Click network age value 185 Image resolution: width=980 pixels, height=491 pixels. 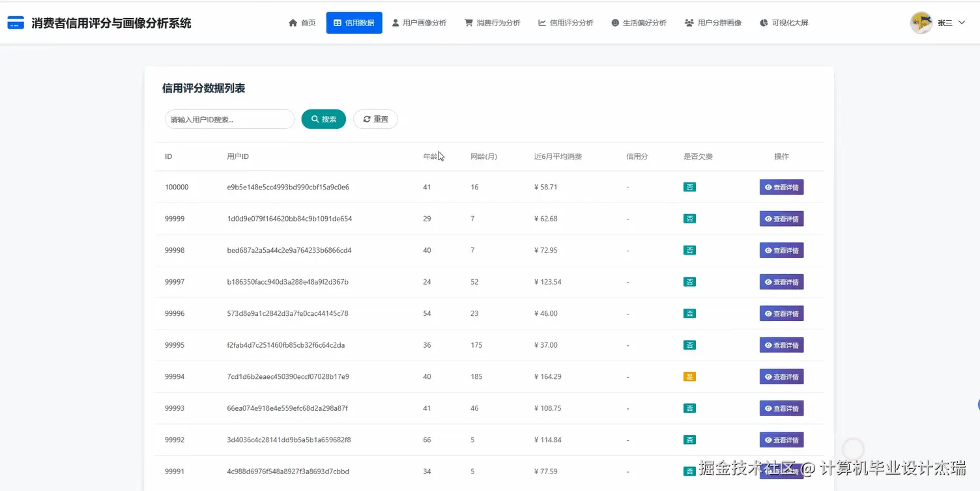pyautogui.click(x=476, y=376)
